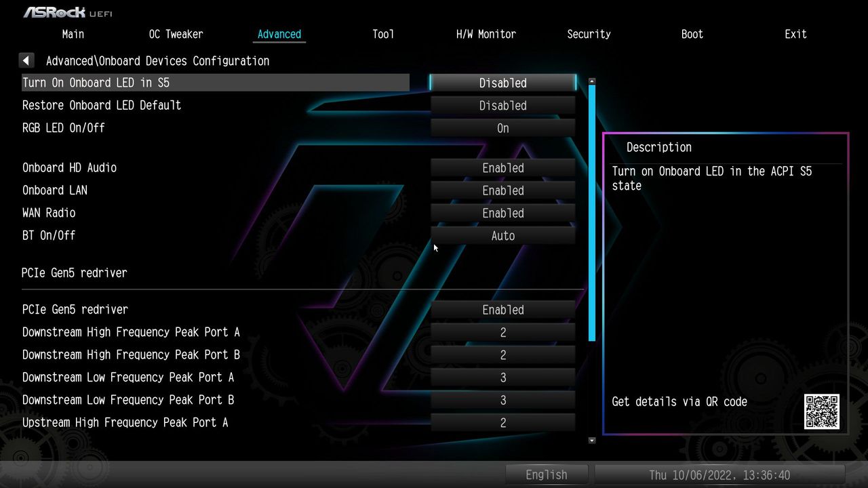Switch to the Boot tab
The image size is (868, 488).
pyautogui.click(x=692, y=34)
